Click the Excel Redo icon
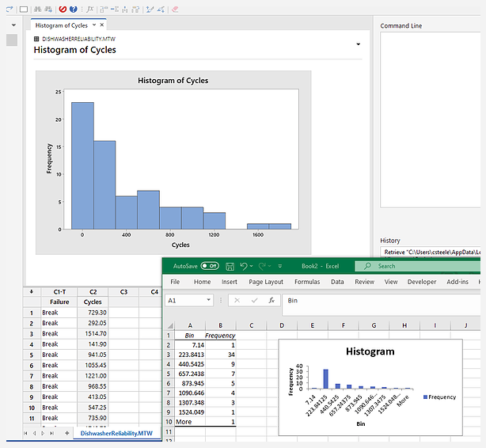This screenshot has width=486, height=448. 262,266
